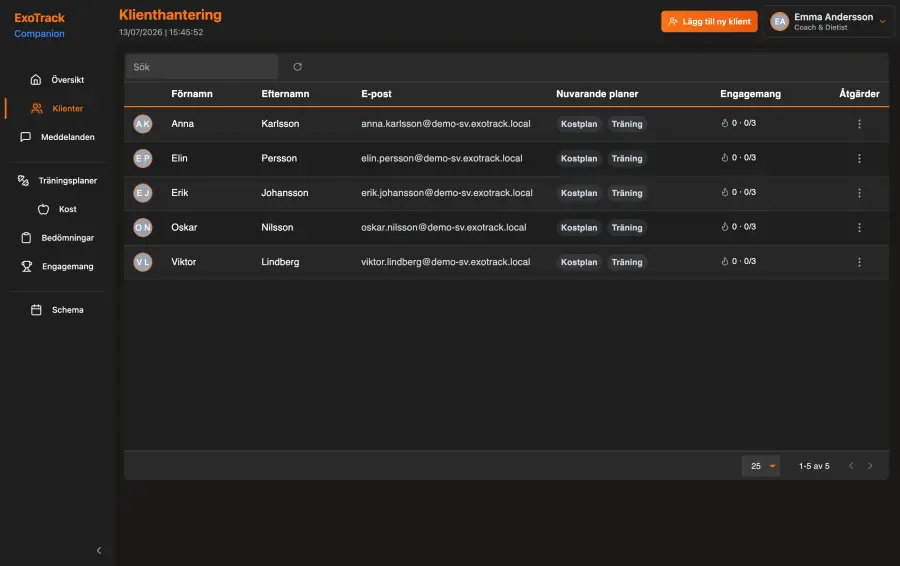Open actions menu for Oskar Nilsson
The width and height of the screenshot is (900, 566).
point(859,227)
